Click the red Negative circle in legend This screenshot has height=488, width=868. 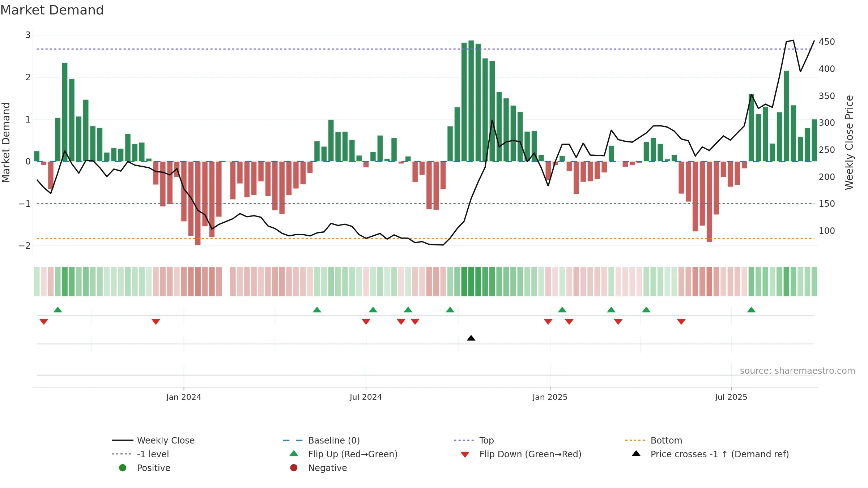click(294, 468)
